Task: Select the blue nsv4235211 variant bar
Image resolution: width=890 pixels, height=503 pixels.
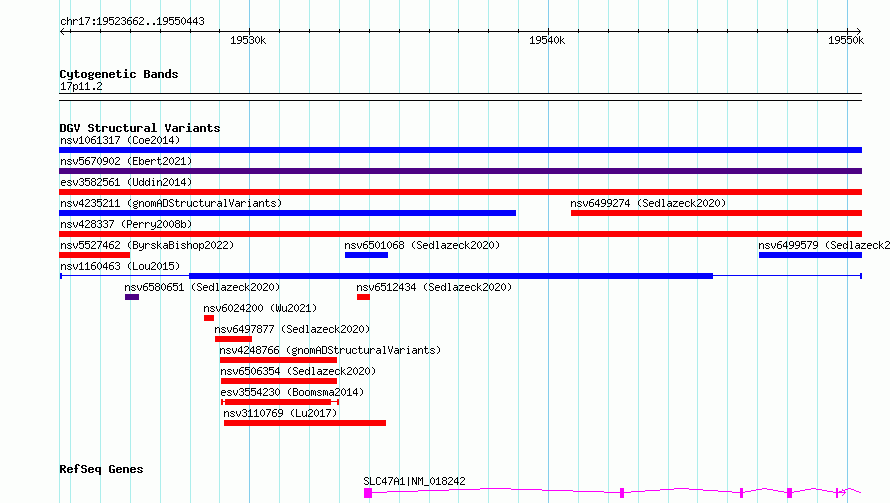Action: tap(287, 213)
